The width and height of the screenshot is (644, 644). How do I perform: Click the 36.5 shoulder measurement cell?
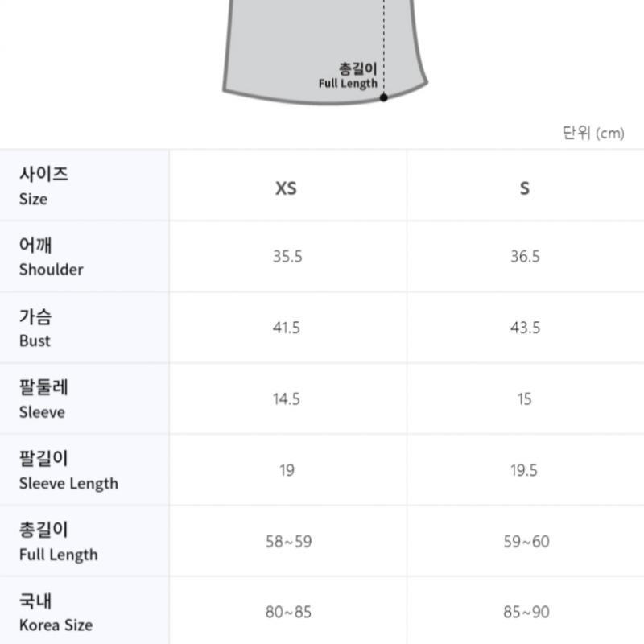coord(525,257)
